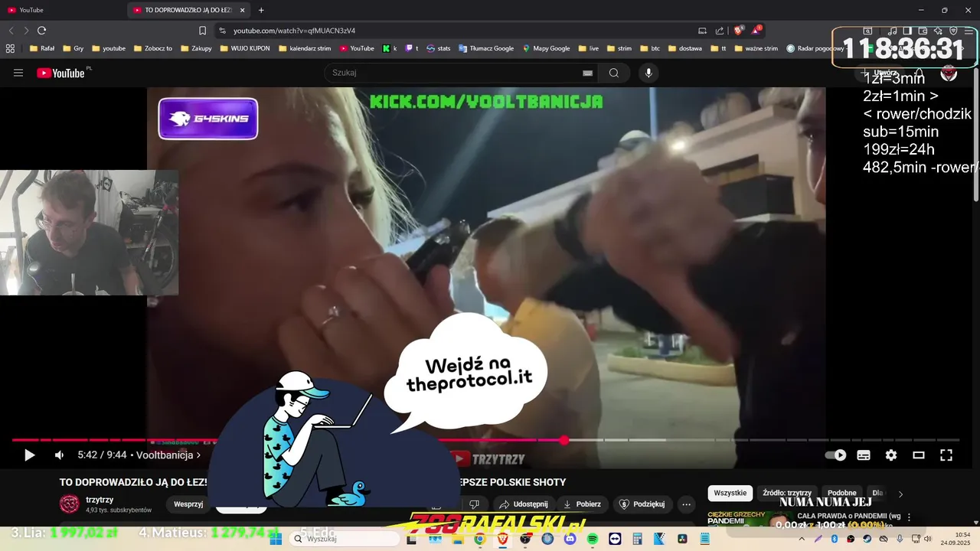Open TeamViewer from the taskbar

(x=615, y=539)
